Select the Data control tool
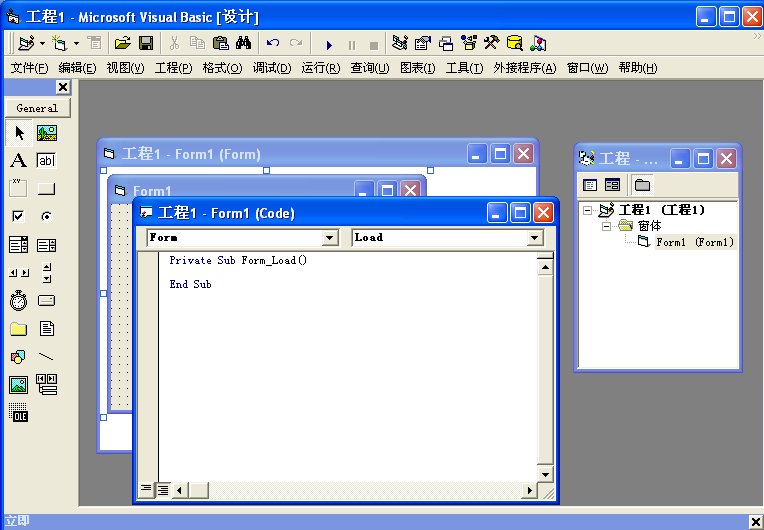 47,385
